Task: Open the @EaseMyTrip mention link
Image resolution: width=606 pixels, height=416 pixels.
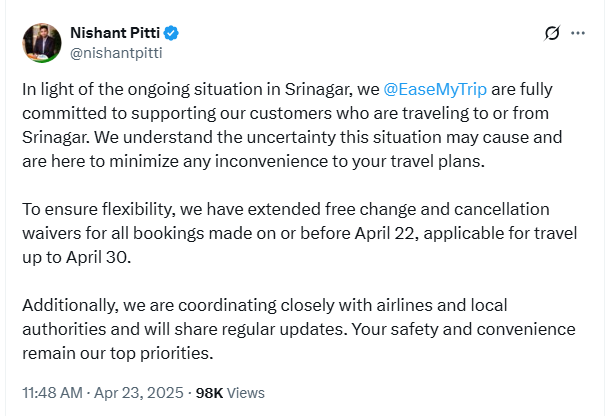Action: (435, 89)
